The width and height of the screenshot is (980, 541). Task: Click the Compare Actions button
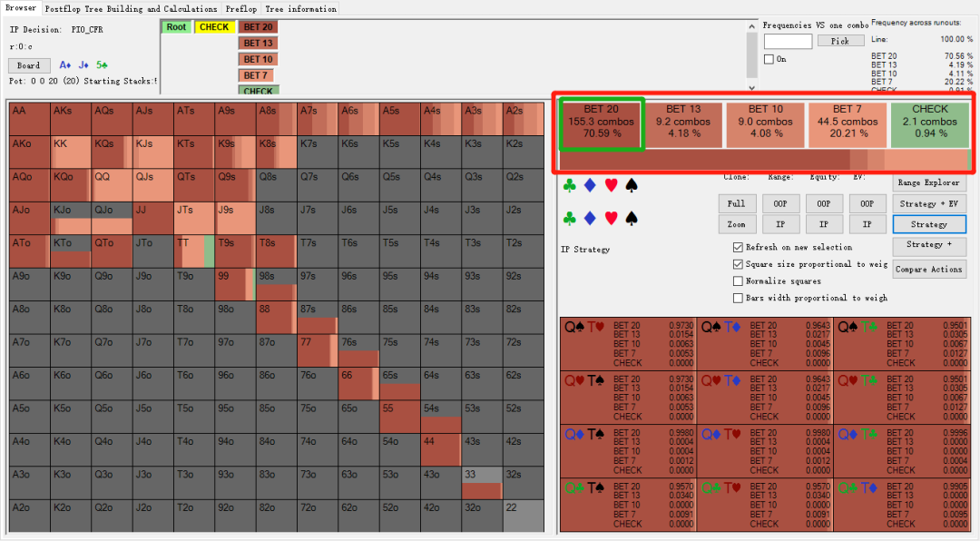[929, 270]
